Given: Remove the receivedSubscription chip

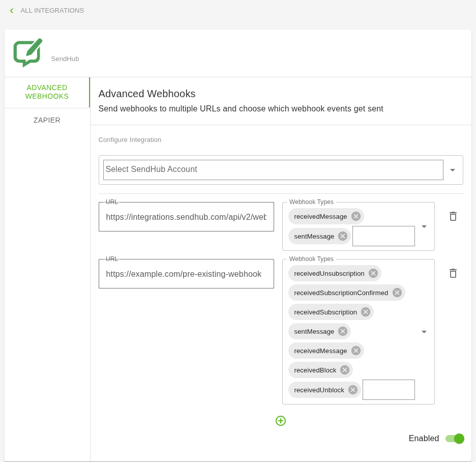Looking at the screenshot, I should [x=366, y=312].
